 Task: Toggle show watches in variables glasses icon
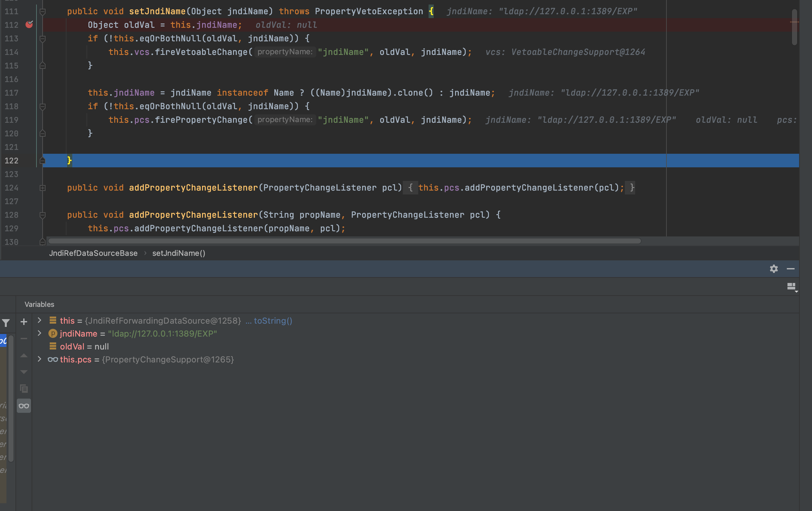[x=24, y=406]
